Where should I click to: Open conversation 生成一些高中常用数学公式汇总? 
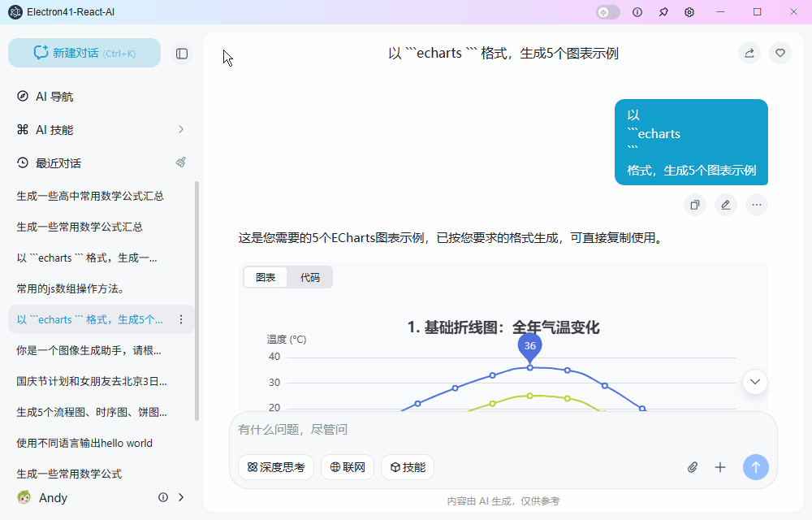[x=90, y=196]
